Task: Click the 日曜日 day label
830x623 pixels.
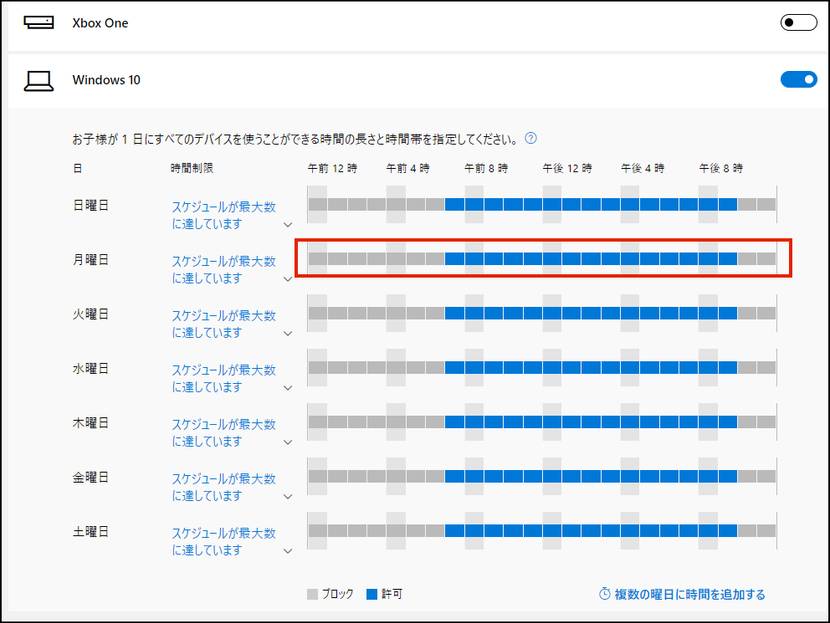Action: 91,205
